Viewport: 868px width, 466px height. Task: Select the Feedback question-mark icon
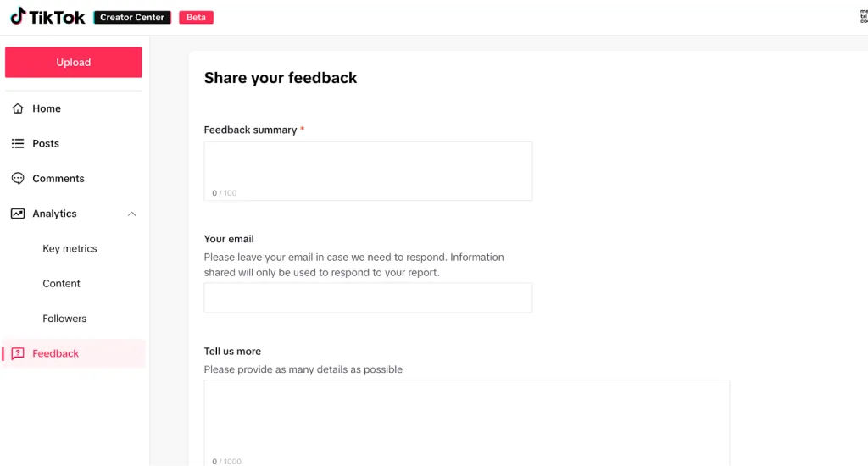tap(18, 353)
